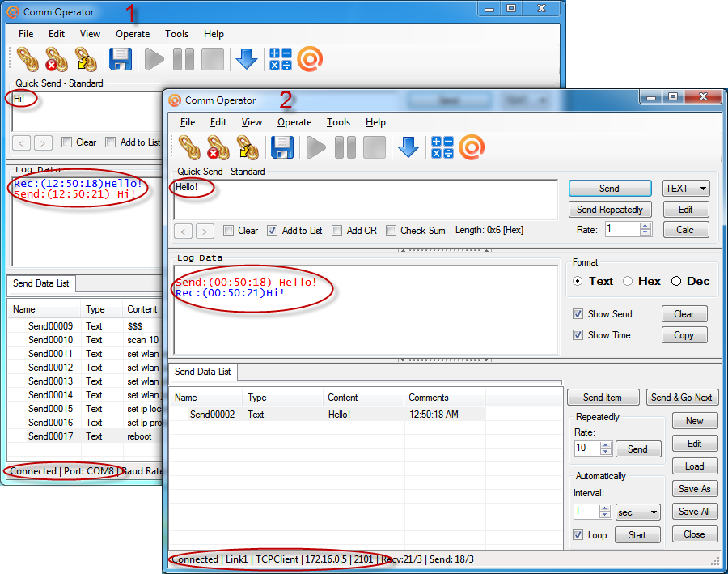The height and width of the screenshot is (574, 728).
Task: Click next arrow button in window 1 Quick Send
Action: point(43,142)
